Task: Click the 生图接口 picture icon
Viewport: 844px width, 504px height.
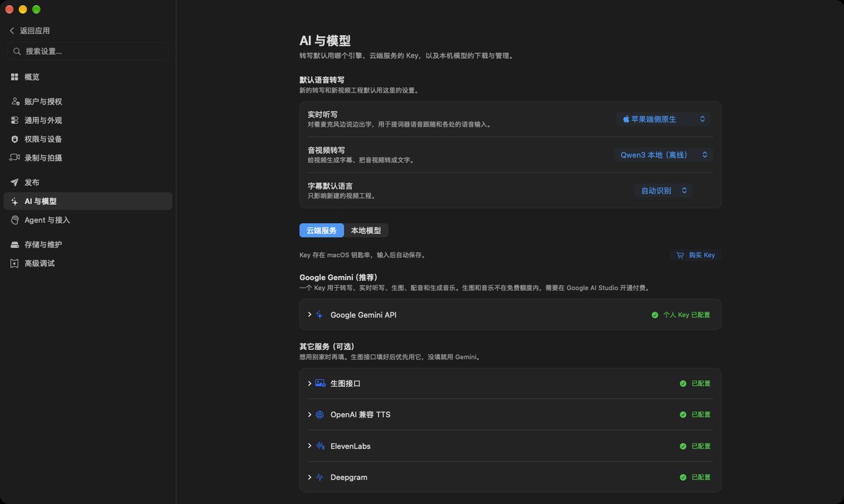Action: 320,383
